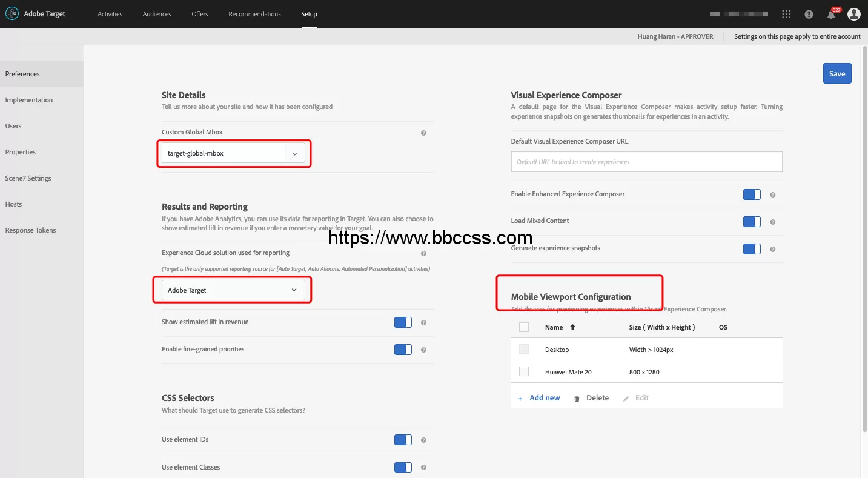
Task: Toggle Load Mixed Content switch
Action: [x=752, y=222]
